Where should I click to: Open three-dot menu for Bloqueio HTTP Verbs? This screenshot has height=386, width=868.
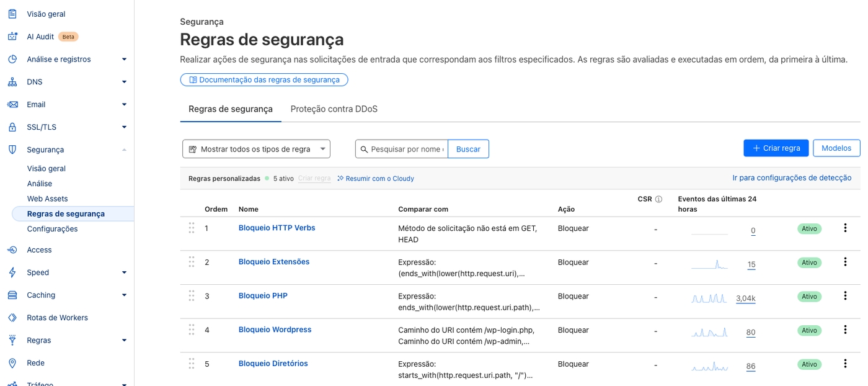844,228
